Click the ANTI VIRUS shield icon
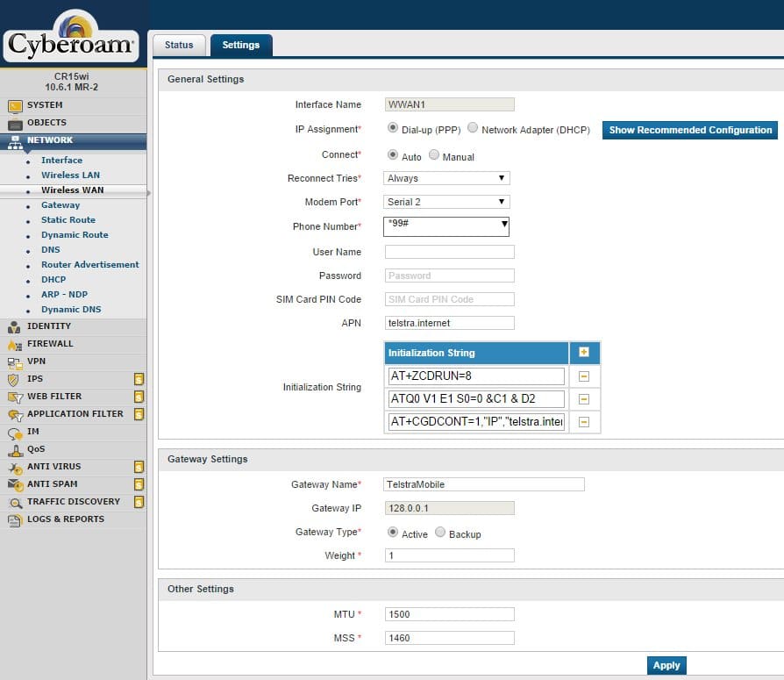Image resolution: width=784 pixels, height=680 pixels. coord(14,467)
